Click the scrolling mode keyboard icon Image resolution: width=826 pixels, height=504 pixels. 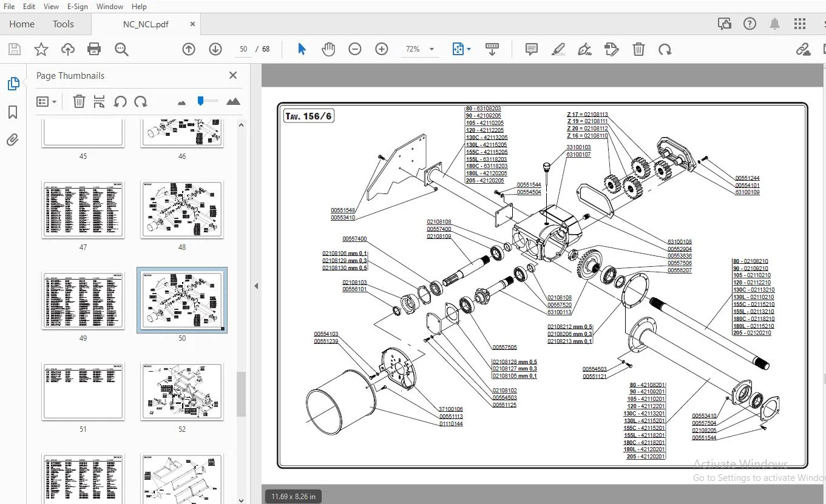point(492,49)
